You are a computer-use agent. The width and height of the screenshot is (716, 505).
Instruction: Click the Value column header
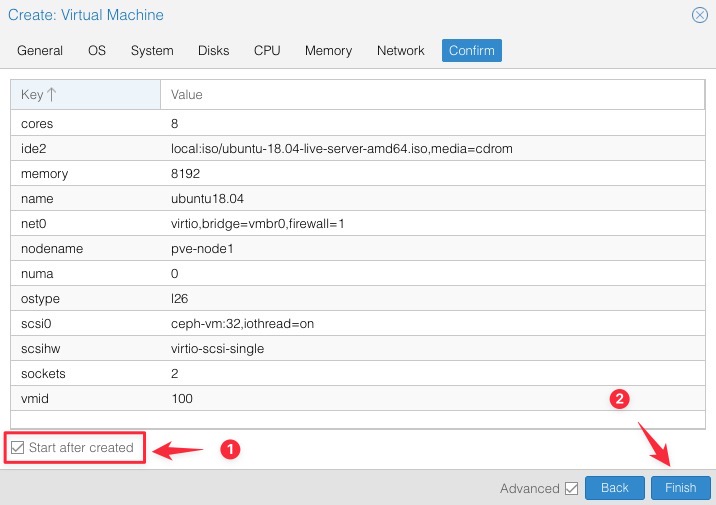(x=432, y=95)
